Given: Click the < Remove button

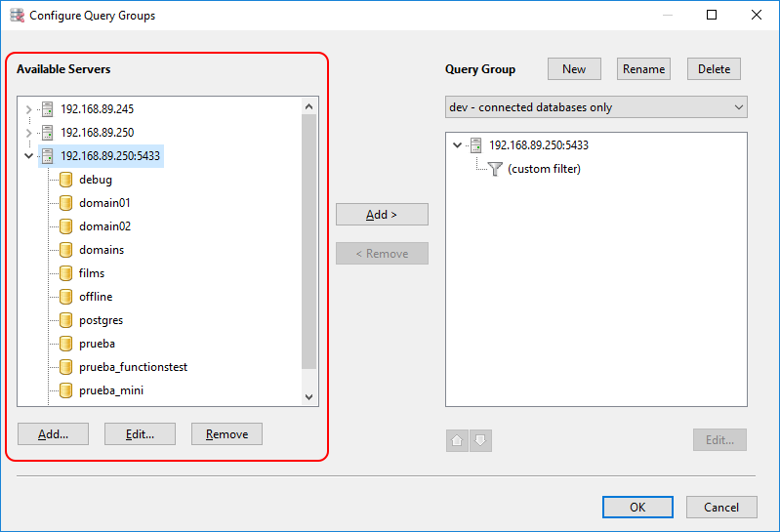Looking at the screenshot, I should click(x=382, y=254).
